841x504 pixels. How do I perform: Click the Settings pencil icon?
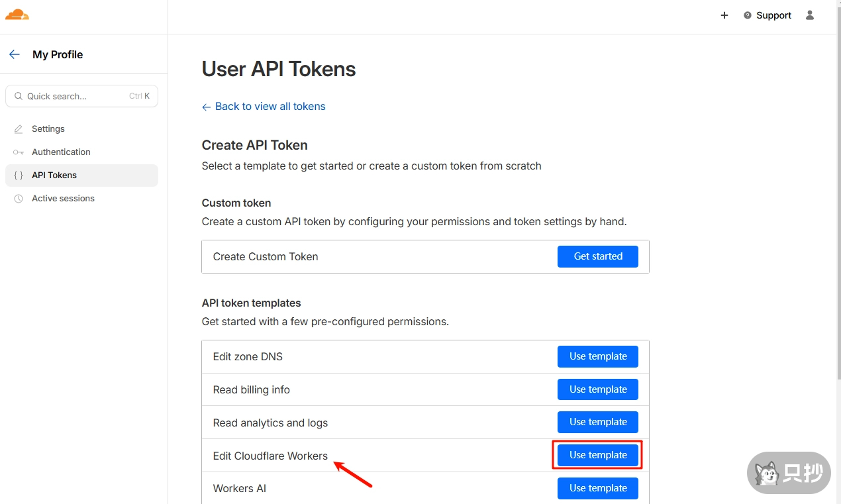(x=19, y=129)
